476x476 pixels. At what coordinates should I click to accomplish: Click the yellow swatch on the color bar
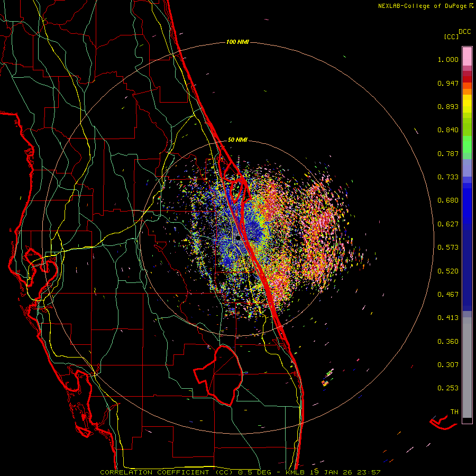467,104
